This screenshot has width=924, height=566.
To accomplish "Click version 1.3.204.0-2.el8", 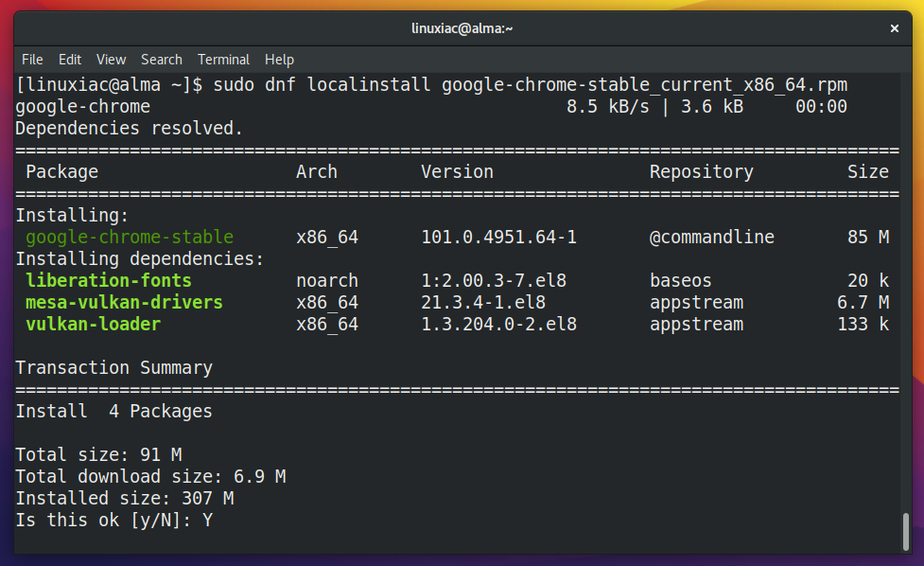I will pos(498,325).
